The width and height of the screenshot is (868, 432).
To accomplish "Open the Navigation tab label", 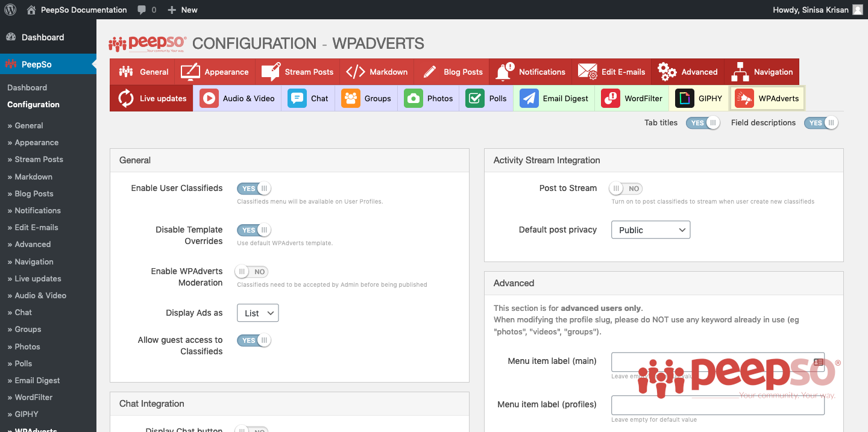I will 773,72.
